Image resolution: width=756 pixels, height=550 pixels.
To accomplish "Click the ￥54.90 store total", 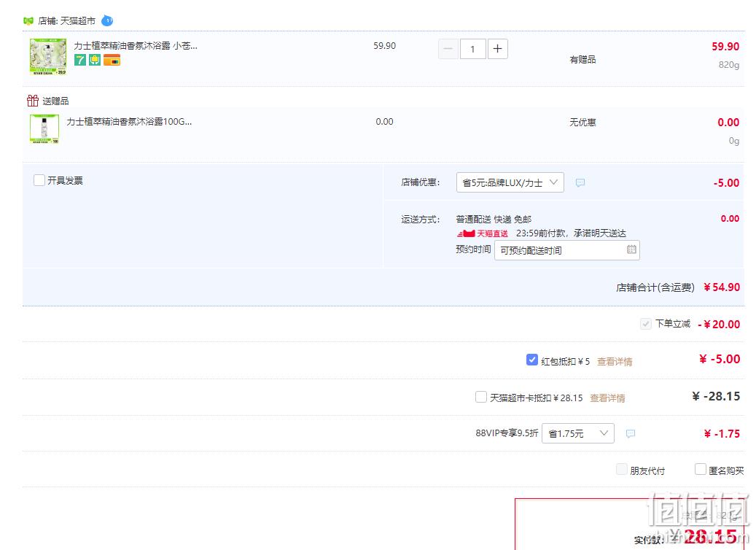I will pyautogui.click(x=722, y=287).
